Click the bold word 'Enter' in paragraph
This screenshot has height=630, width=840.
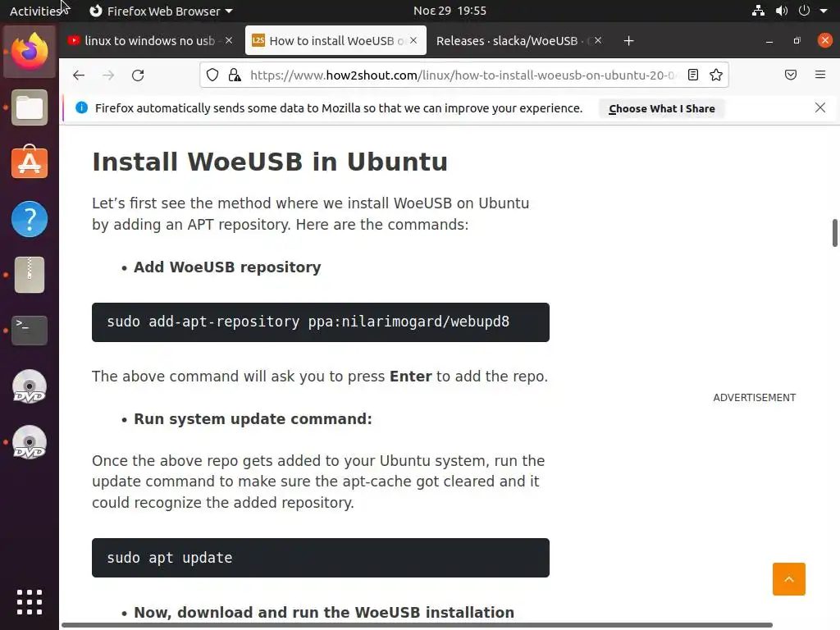(x=410, y=376)
